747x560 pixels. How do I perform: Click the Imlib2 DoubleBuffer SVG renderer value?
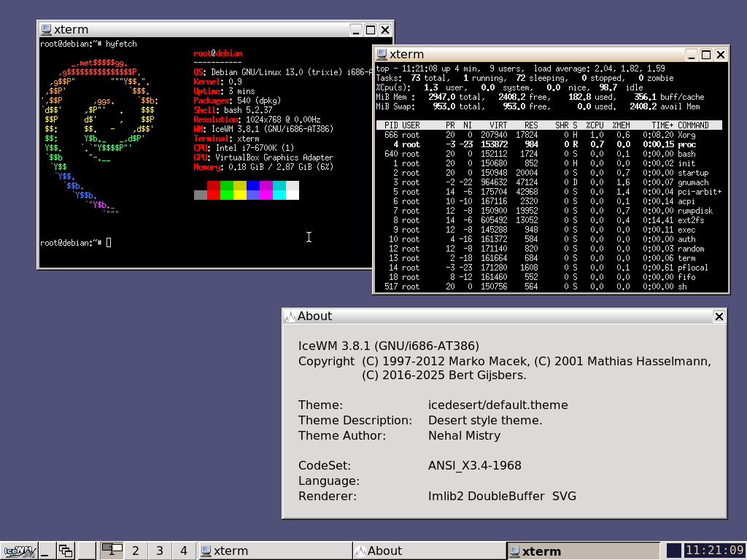click(502, 496)
